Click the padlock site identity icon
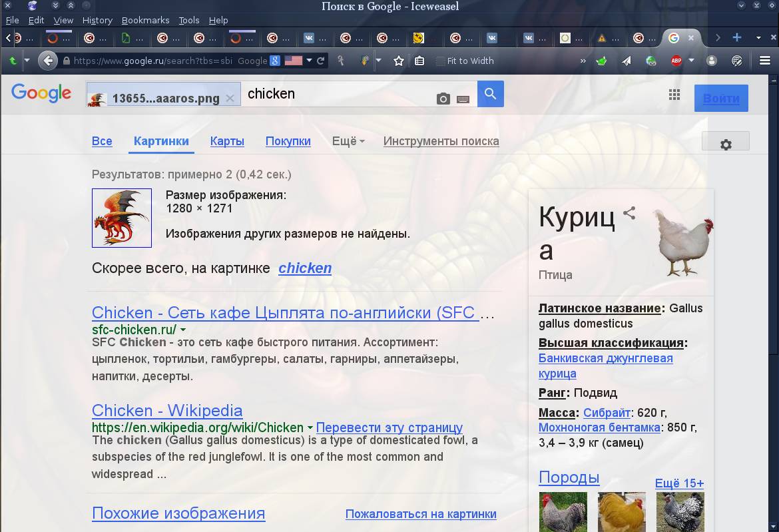Image resolution: width=779 pixels, height=532 pixels. coord(67,61)
